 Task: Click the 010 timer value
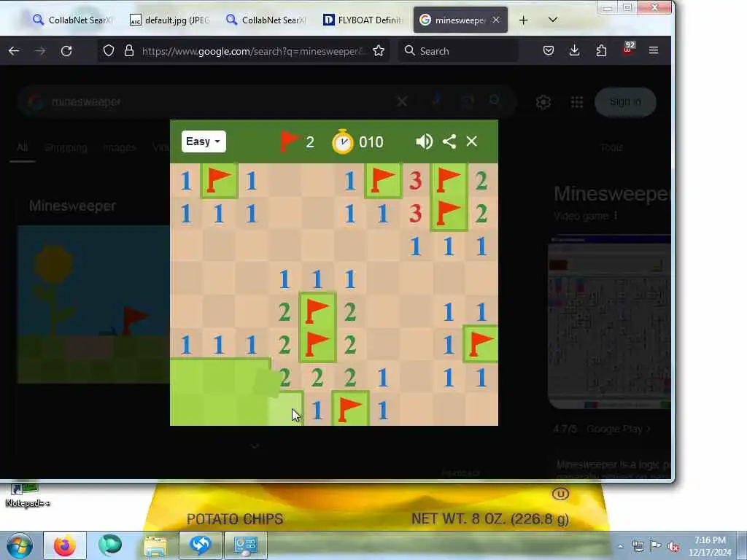[371, 142]
